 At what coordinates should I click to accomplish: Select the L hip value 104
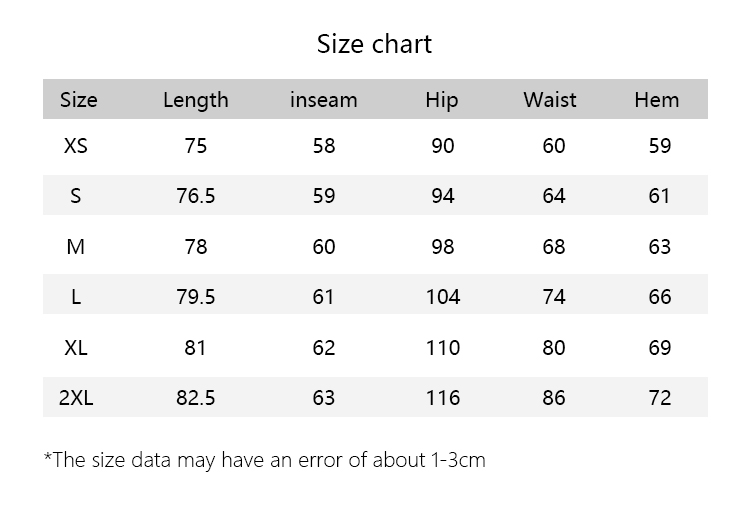coord(443,297)
